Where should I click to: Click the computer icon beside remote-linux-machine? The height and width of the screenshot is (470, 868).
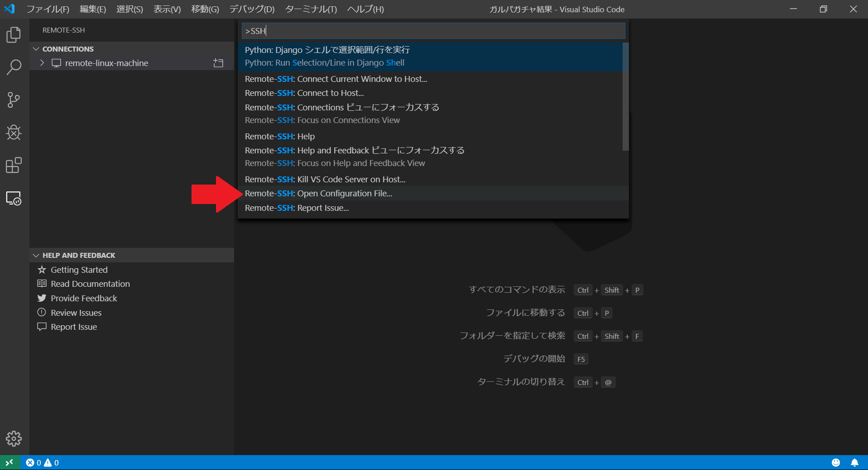[x=56, y=63]
